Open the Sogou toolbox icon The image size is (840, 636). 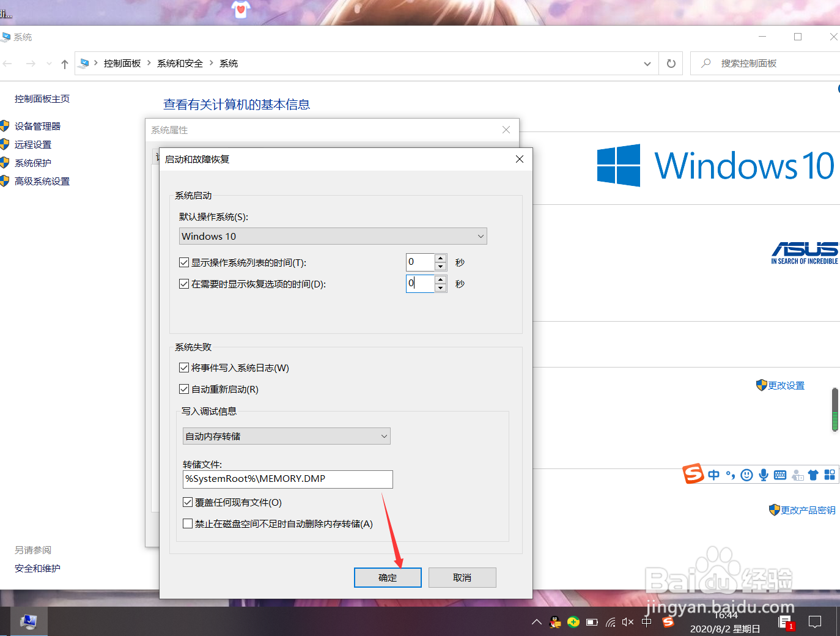click(x=830, y=475)
